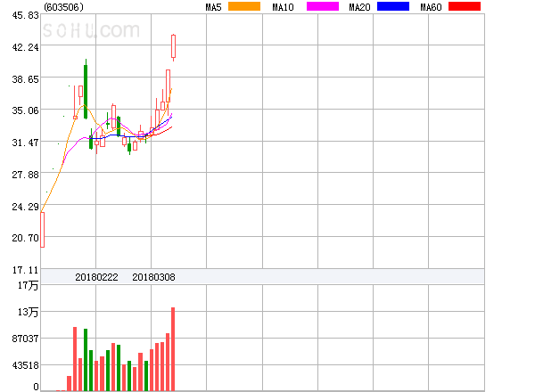Click the stock code (603506) text
This screenshot has height=392, width=535.
63,7
